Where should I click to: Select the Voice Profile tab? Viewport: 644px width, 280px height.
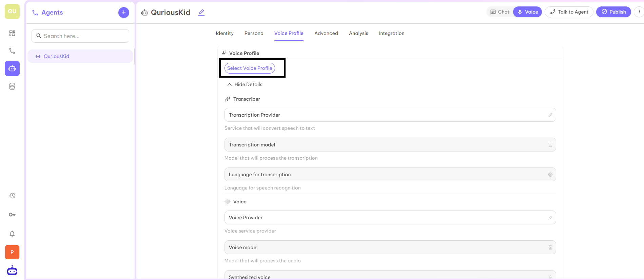pos(289,33)
